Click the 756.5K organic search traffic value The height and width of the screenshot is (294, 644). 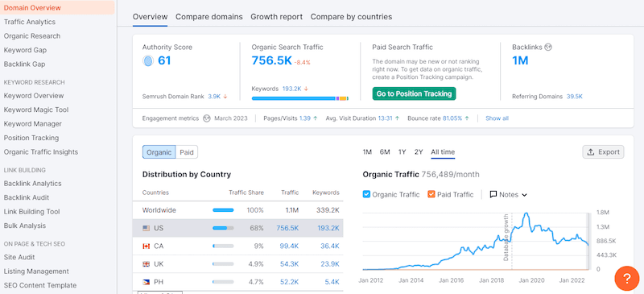pos(271,61)
